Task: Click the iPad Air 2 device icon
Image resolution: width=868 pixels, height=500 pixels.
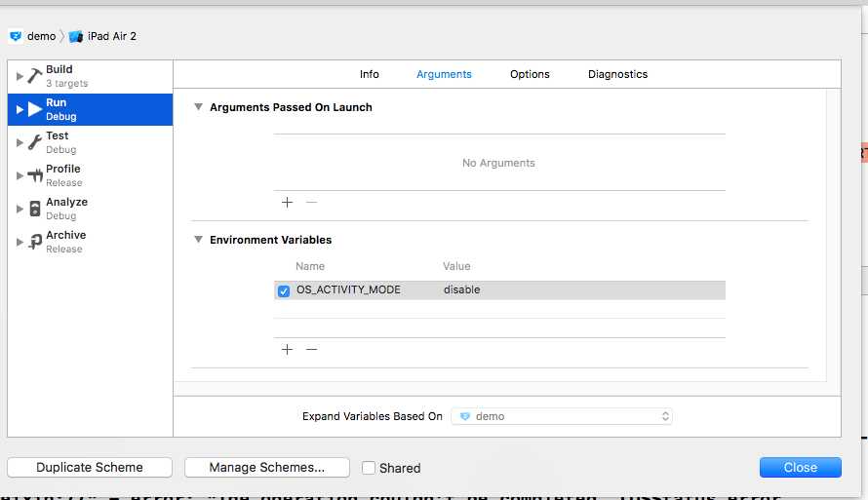Action: click(76, 36)
